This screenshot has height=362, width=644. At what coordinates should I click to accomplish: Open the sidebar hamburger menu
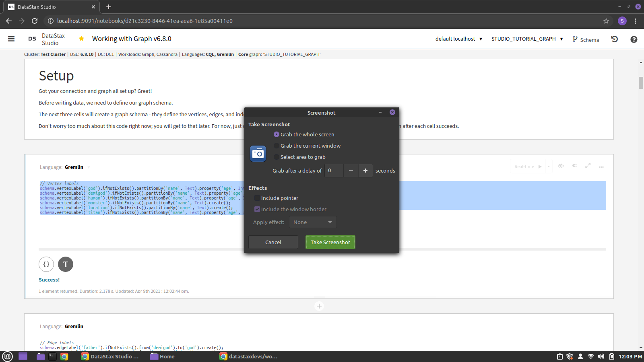[x=11, y=39]
